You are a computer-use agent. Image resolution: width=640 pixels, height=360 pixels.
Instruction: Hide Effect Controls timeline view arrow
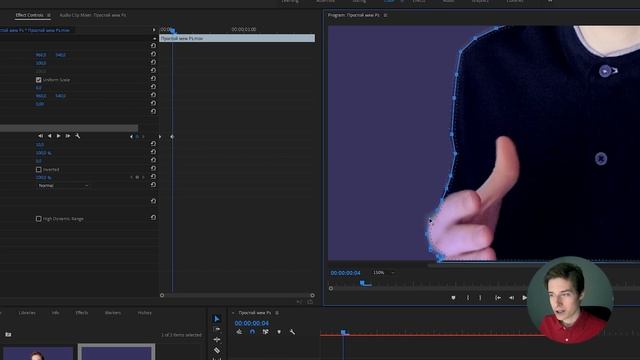154,30
